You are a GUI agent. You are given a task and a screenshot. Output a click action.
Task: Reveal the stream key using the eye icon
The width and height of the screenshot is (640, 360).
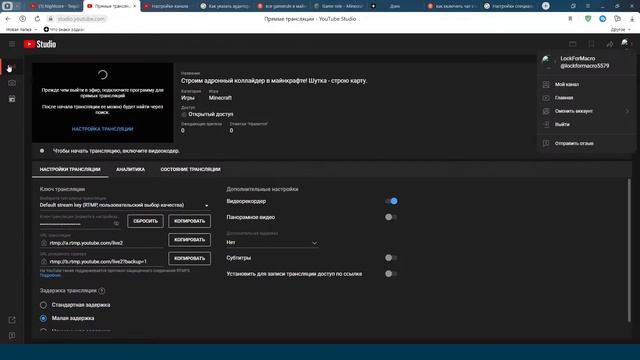click(116, 223)
